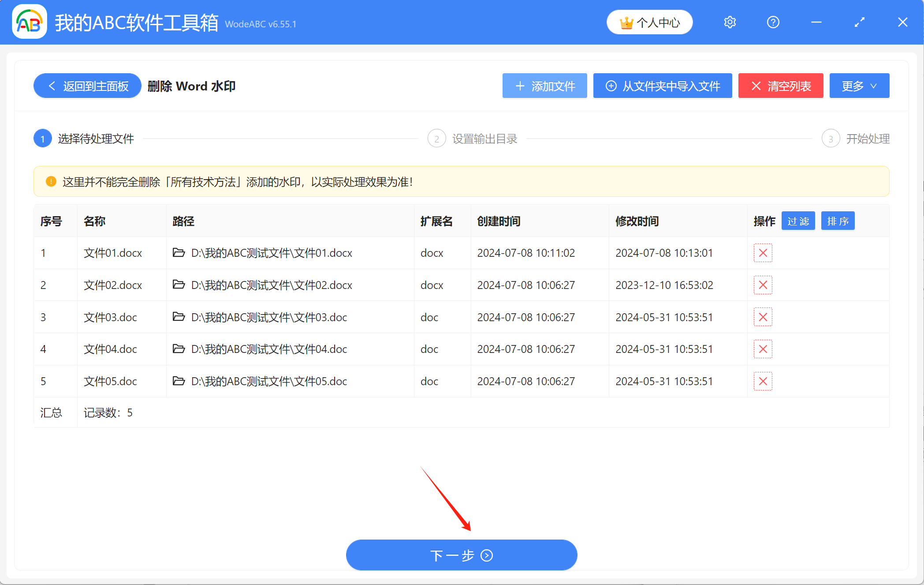Return to main panel via 返回到主面板
924x585 pixels.
tap(87, 86)
